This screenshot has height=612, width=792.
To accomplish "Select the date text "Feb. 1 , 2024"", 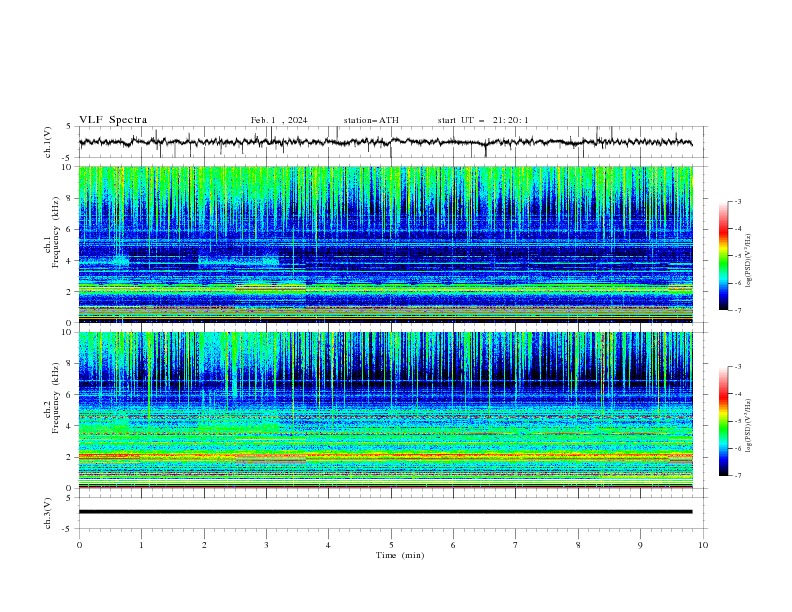I will click(279, 120).
